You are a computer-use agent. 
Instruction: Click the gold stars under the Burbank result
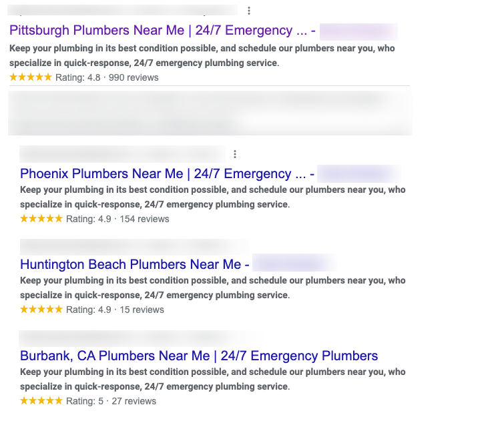(41, 401)
